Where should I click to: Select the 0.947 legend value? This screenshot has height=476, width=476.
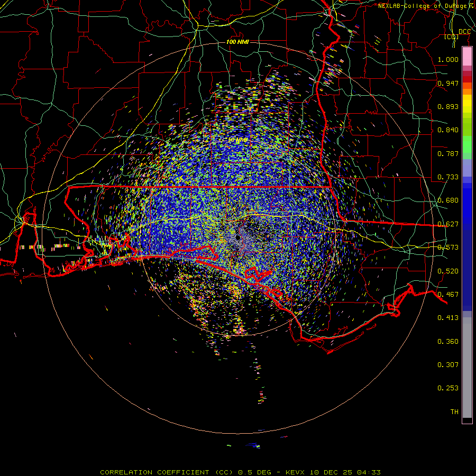[x=448, y=83]
